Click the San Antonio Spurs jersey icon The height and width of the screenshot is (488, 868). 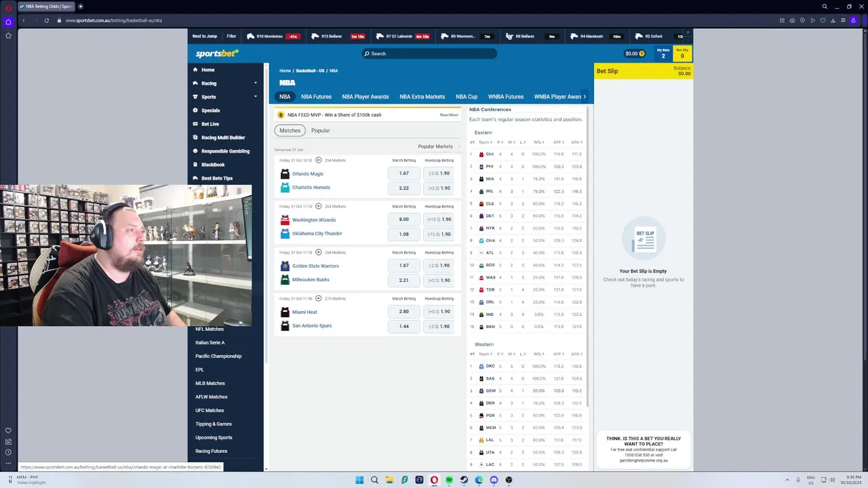285,326
